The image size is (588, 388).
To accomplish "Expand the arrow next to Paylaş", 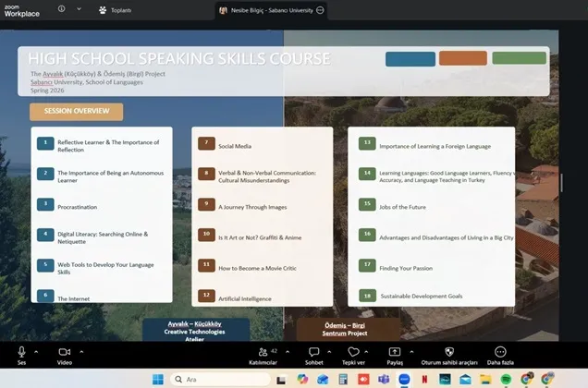I will click(x=410, y=351).
